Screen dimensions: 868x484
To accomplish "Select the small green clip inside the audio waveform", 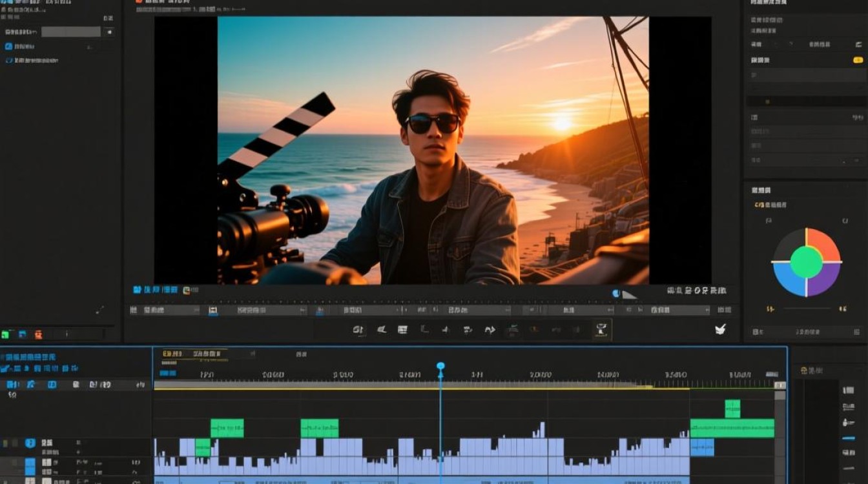I will (x=203, y=448).
